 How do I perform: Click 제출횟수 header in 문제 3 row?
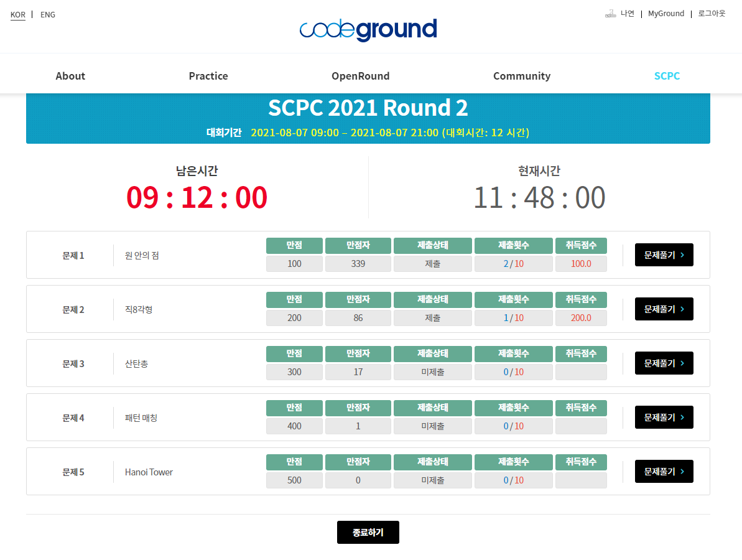coord(514,353)
